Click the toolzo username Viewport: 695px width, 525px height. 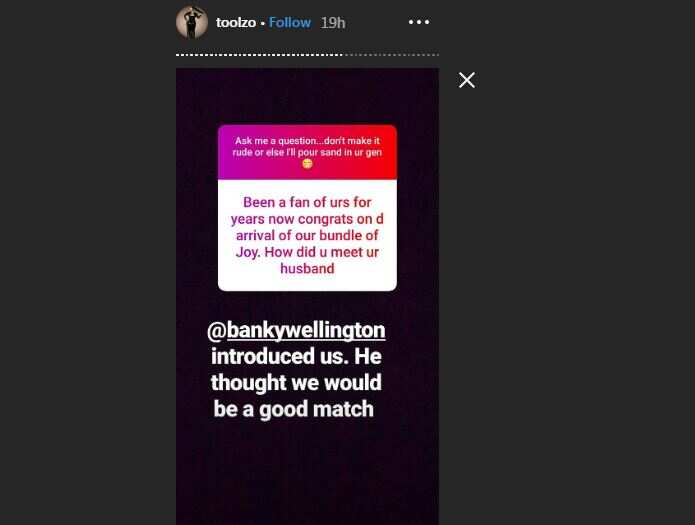pos(236,23)
